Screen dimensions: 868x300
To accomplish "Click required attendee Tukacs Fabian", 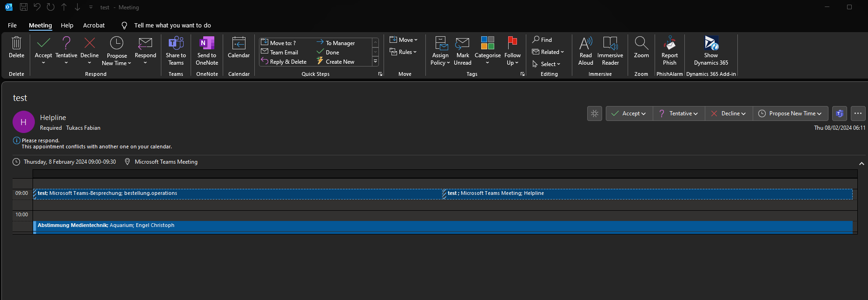I will 83,128.
